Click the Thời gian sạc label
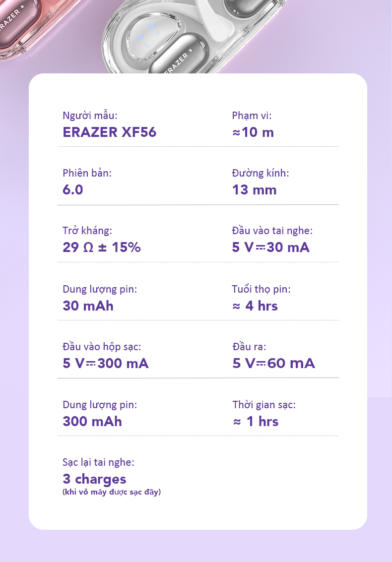The image size is (392, 562). coord(264,405)
